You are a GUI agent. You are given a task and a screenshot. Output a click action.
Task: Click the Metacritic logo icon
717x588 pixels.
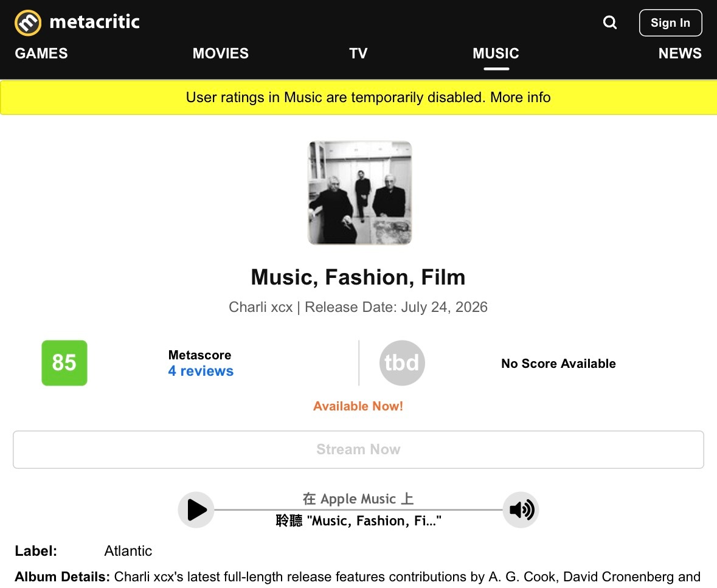tap(28, 22)
